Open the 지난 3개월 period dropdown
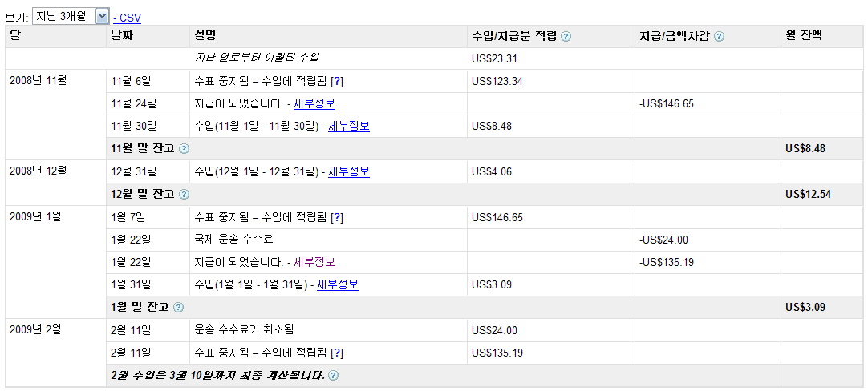Viewport: 868px width, 391px height. pos(63,16)
